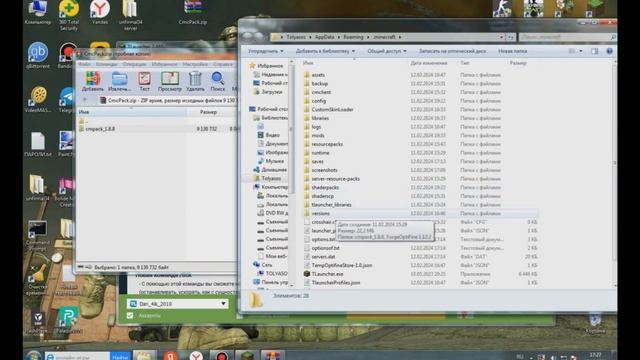Open the Настройки menu in WinRAR

click(195, 64)
